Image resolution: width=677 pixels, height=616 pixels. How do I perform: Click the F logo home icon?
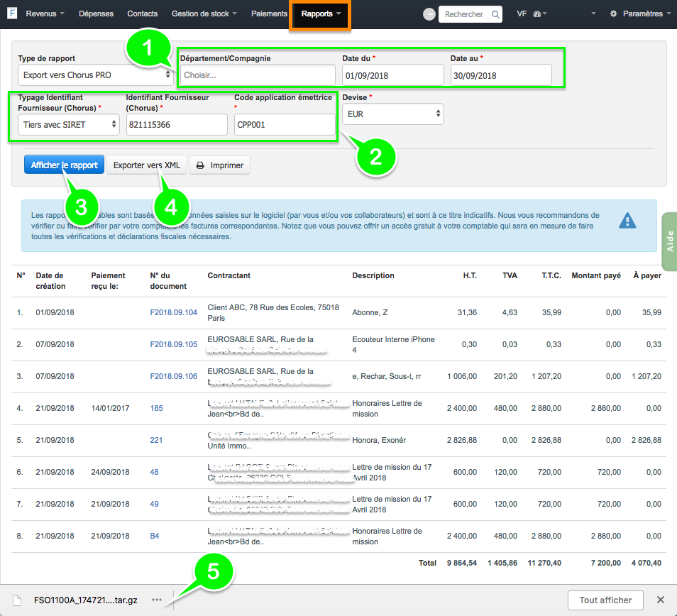tap(12, 13)
